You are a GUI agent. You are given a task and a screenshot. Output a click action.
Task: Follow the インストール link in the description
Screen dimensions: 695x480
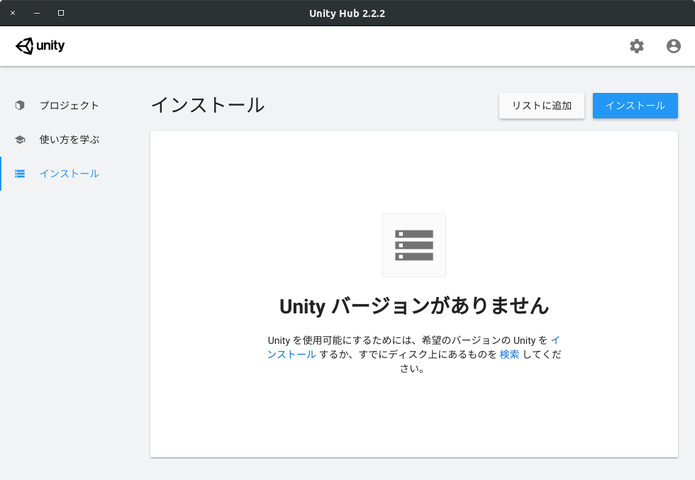[291, 355]
